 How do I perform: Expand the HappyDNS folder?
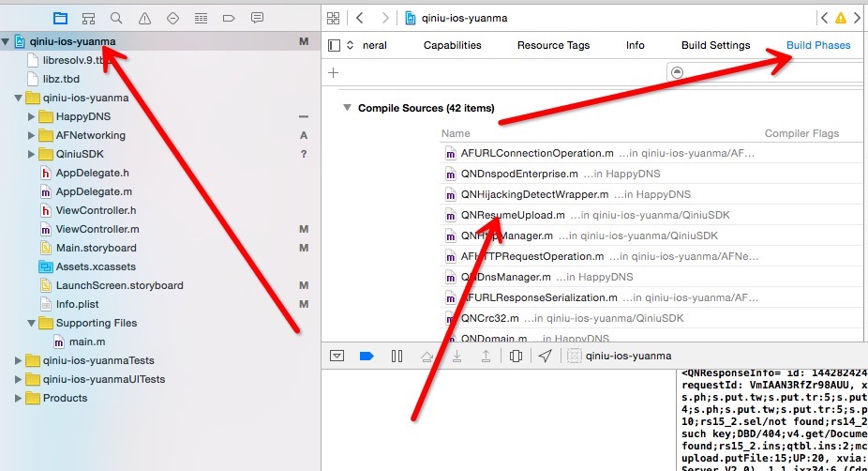coord(31,117)
